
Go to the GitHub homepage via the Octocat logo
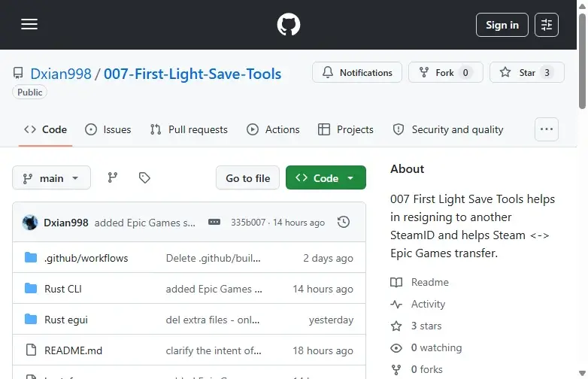click(289, 24)
